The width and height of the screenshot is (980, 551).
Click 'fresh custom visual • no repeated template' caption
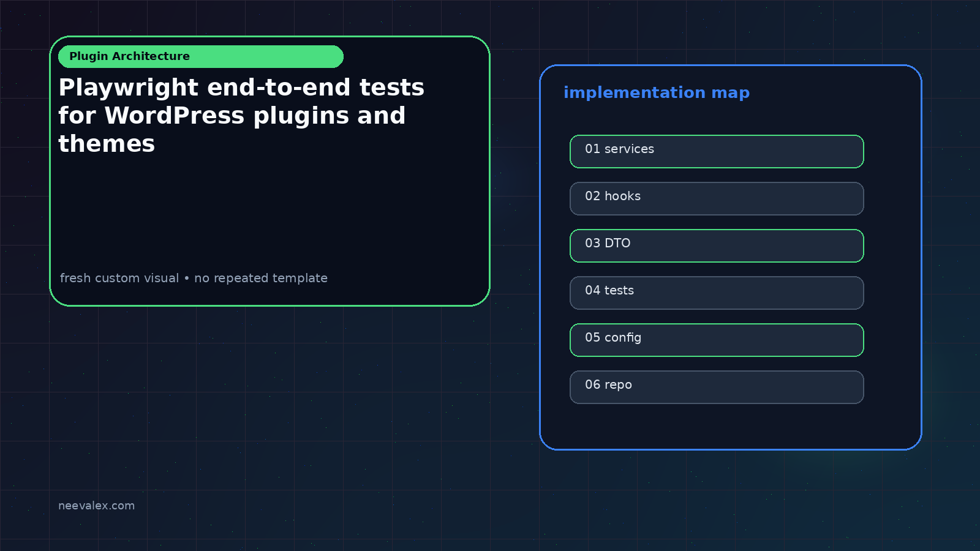click(x=194, y=278)
